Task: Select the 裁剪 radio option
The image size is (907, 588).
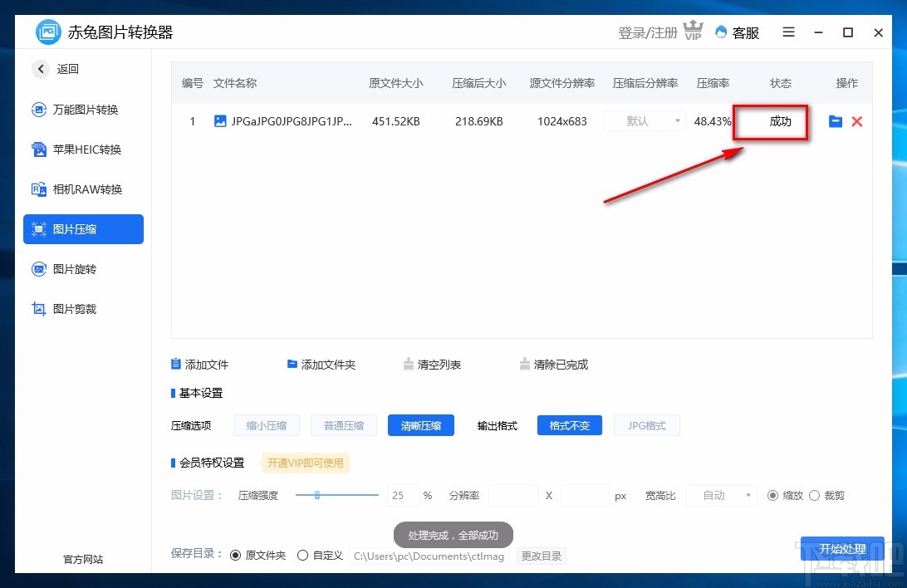Action: coord(815,495)
